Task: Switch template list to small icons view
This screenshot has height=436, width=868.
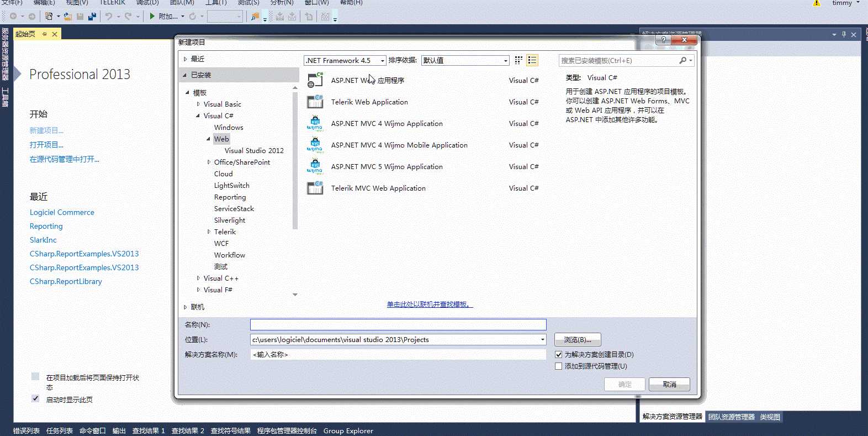Action: pos(518,60)
